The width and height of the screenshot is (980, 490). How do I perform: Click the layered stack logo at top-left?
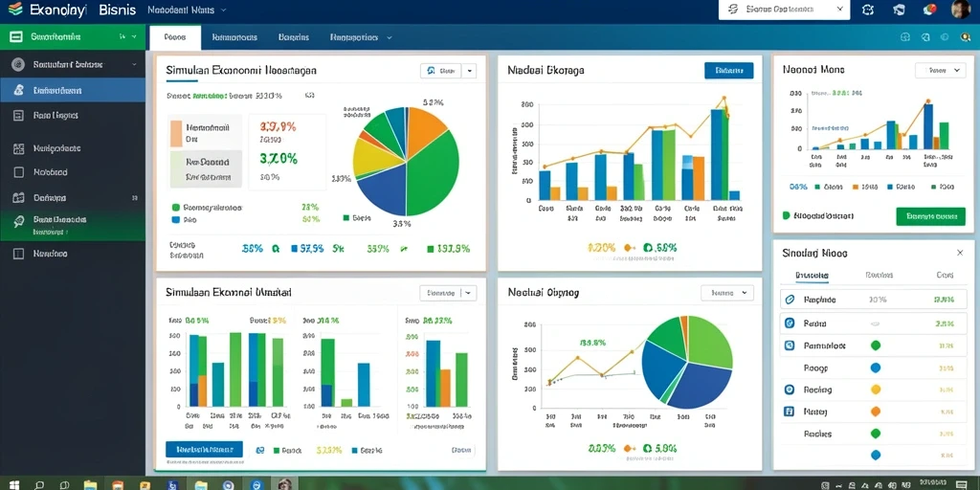pyautogui.click(x=15, y=10)
